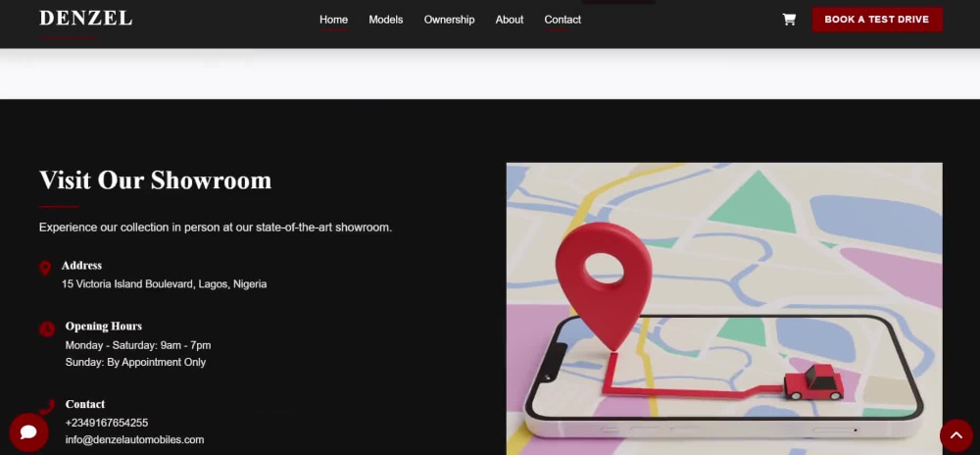
Task: Click the Monday - Saturday hours text
Action: pos(138,345)
